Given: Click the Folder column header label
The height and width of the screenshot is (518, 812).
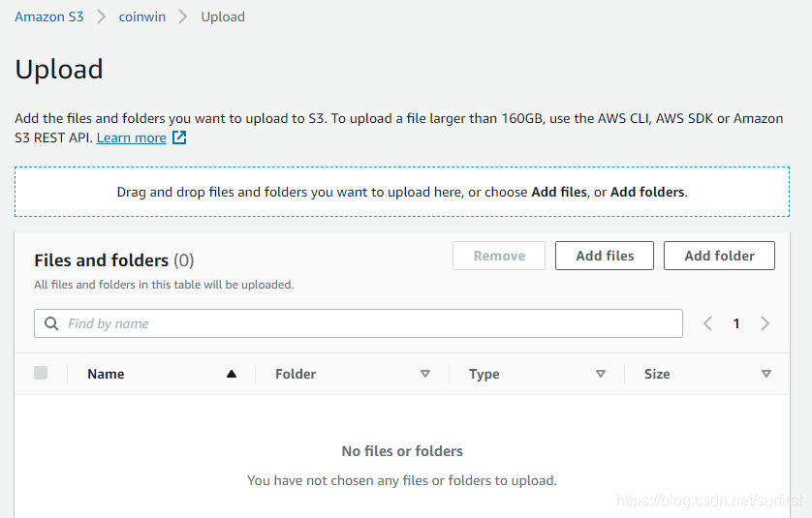Looking at the screenshot, I should coord(296,374).
